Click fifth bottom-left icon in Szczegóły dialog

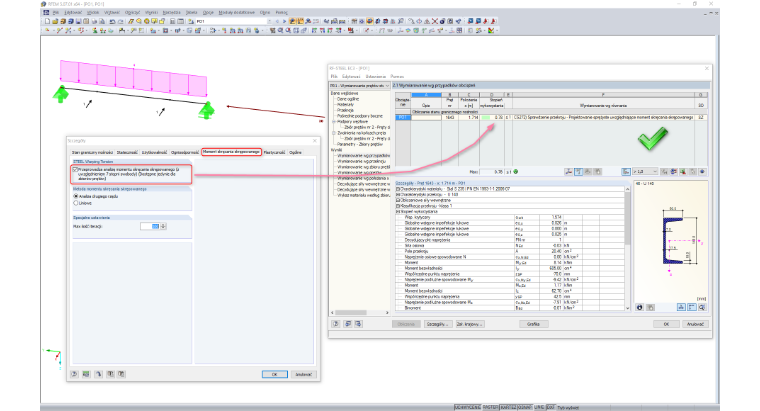tap(121, 374)
